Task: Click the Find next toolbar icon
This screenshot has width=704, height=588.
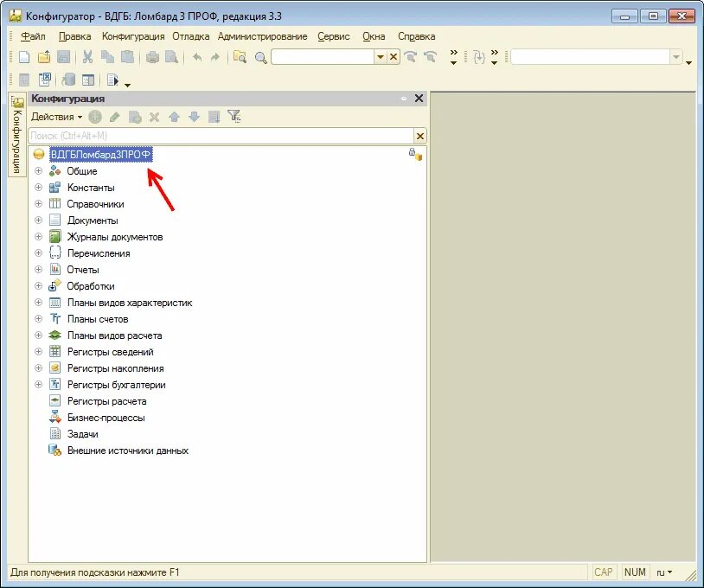Action: click(410, 57)
